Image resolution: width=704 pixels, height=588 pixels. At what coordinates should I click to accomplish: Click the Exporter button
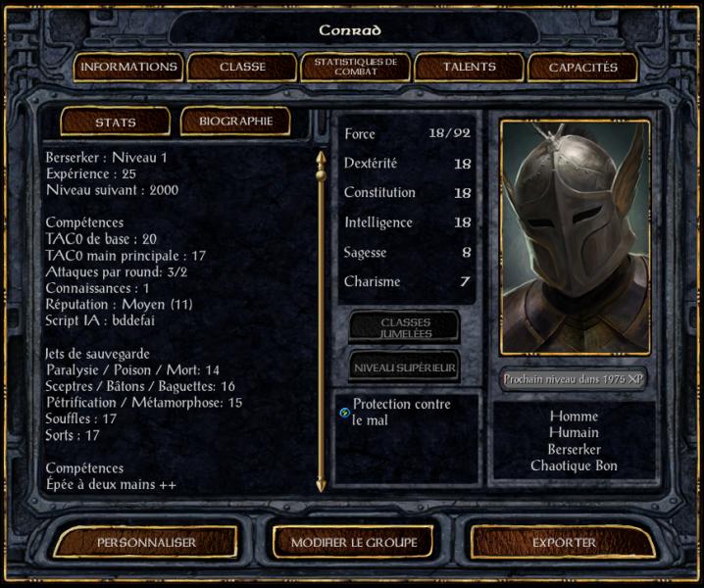(x=564, y=542)
